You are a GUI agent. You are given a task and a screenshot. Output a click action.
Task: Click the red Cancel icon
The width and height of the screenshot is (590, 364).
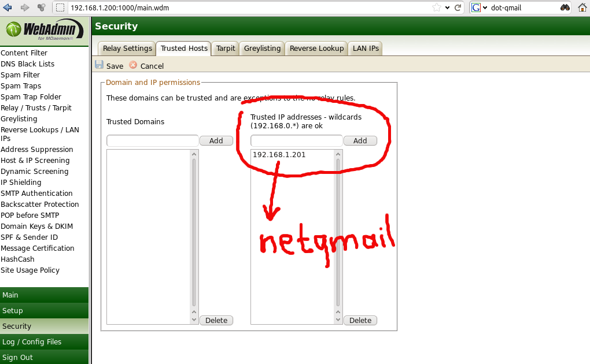[x=134, y=65]
